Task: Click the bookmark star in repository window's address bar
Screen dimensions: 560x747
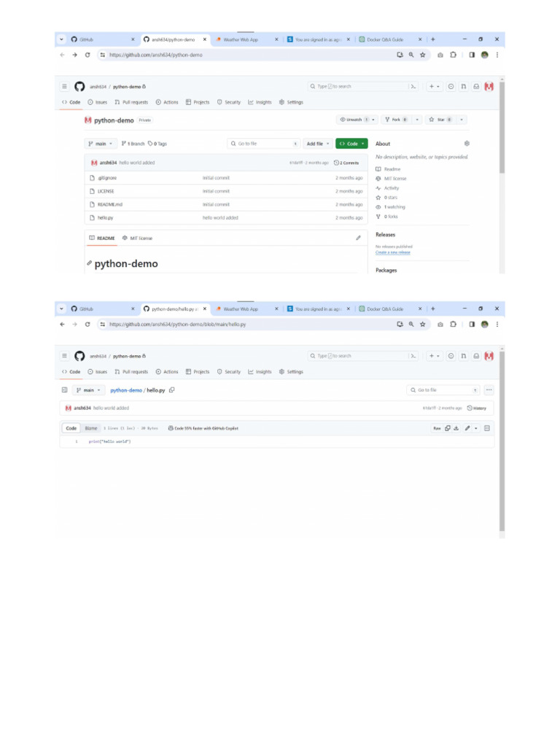Action: (x=422, y=55)
